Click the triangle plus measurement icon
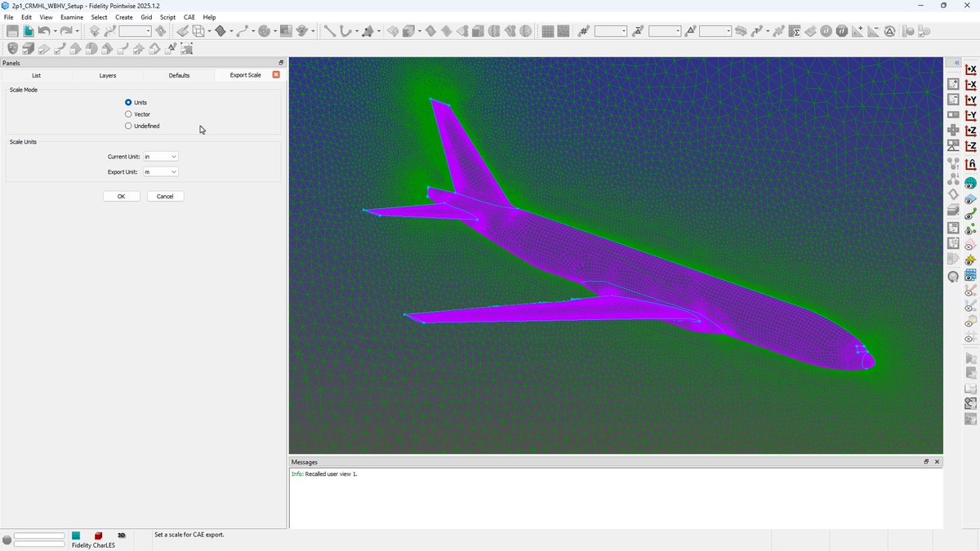The image size is (980, 551). pyautogui.click(x=857, y=31)
